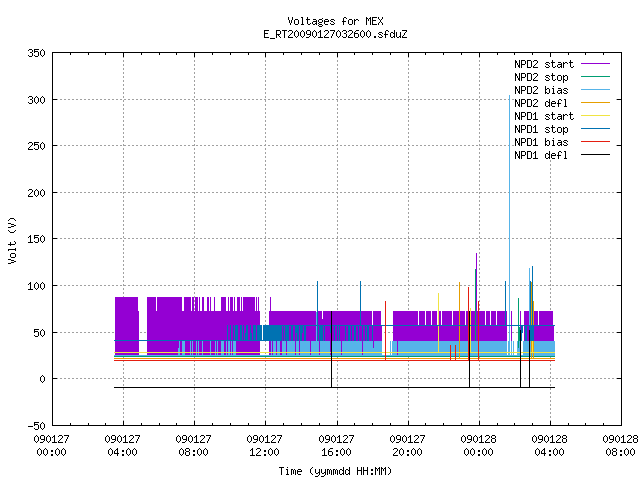Viewport: 640px width, 480px height.
Task: Click the y-axis value -50
Action: [x=36, y=426]
